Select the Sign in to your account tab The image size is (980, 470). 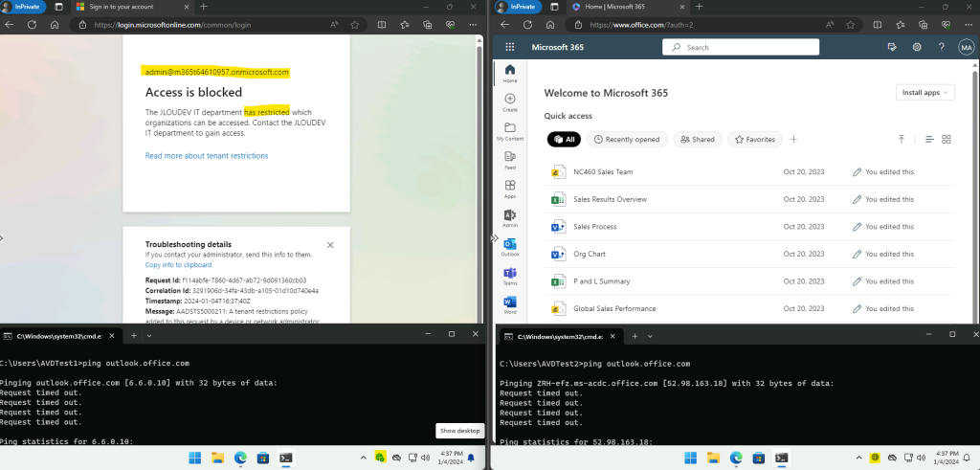point(132,7)
